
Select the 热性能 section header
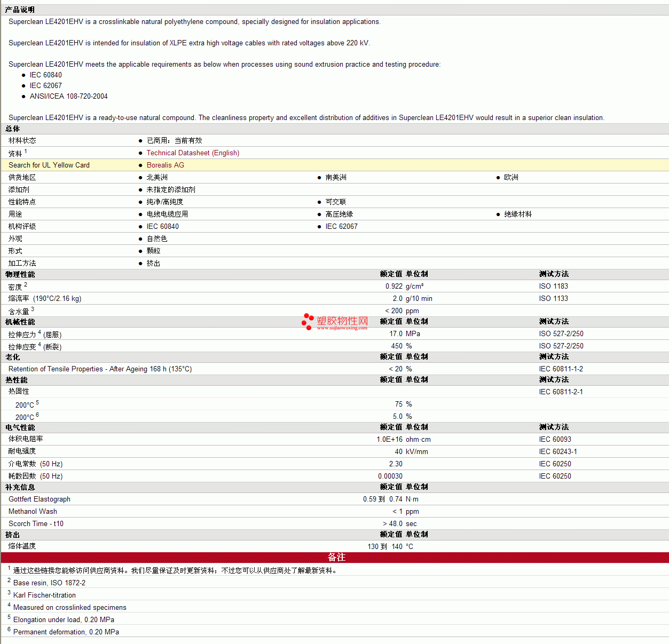coord(17,380)
